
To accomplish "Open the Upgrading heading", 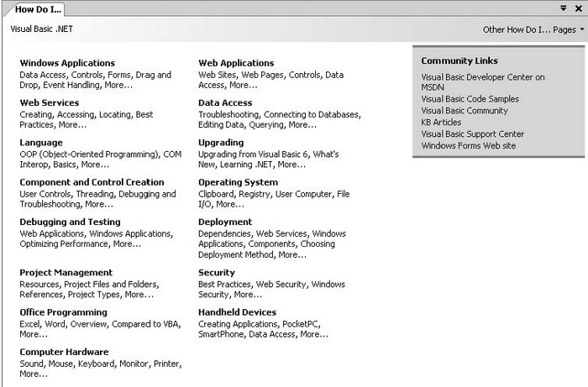I will pos(221,143).
